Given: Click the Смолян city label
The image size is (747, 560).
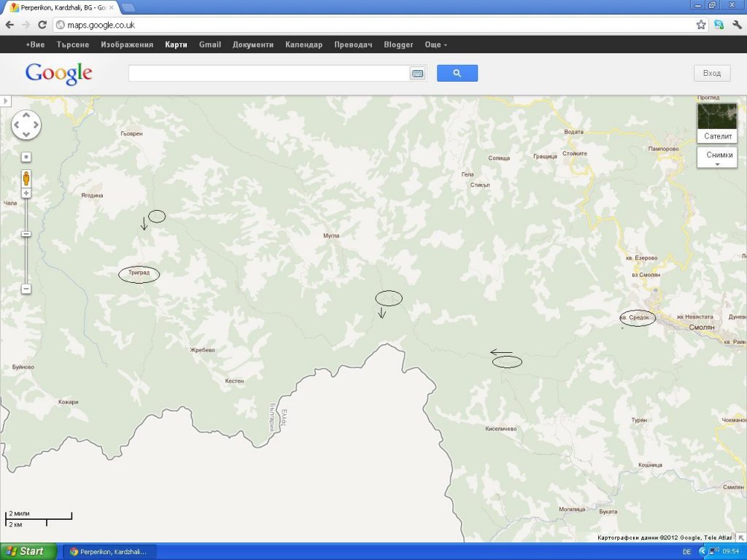Looking at the screenshot, I should (x=702, y=327).
